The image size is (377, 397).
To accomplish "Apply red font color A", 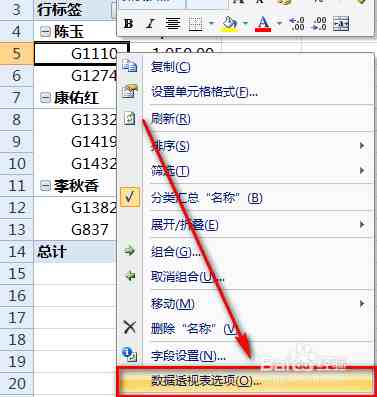I will pos(263,24).
